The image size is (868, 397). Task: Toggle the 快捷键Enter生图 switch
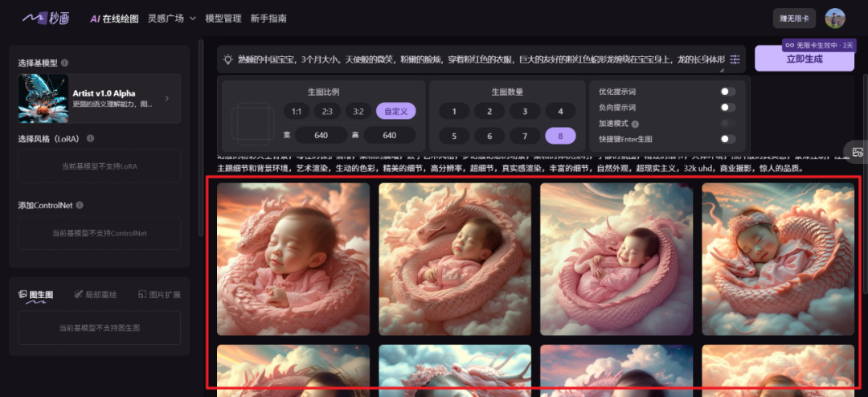coord(727,139)
